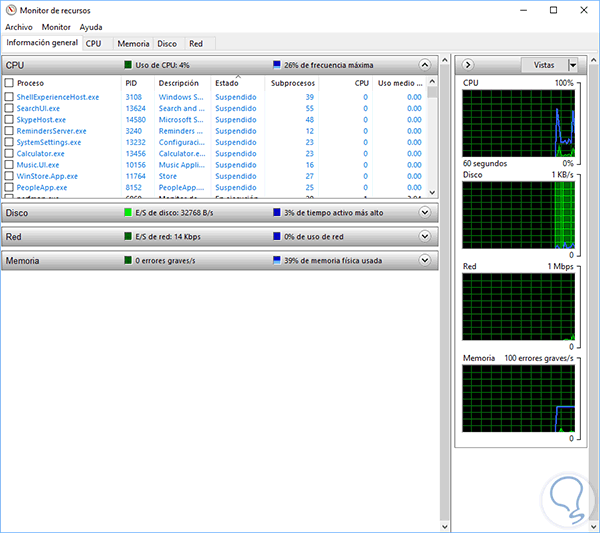Click the Vistas button
Screen dimensions: 600x533
[x=544, y=65]
